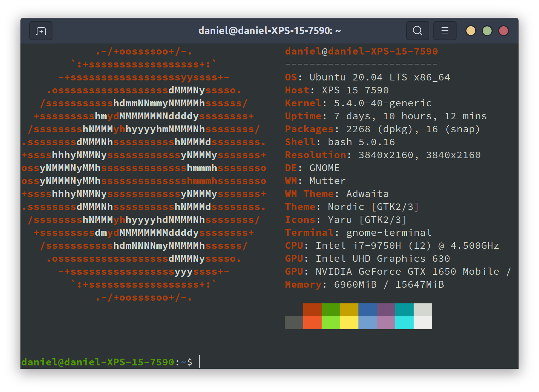539x392 pixels.
Task: Click the bright lime green color block
Action: (331, 323)
